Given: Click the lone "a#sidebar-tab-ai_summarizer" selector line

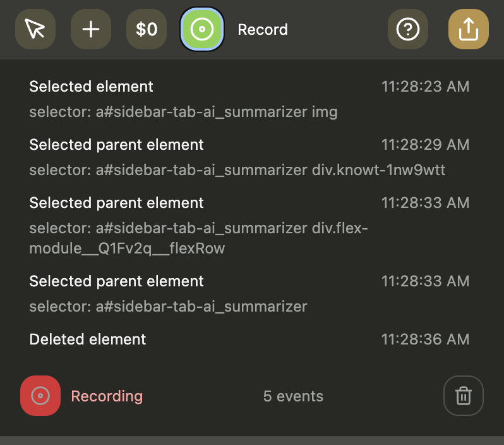Looking at the screenshot, I should coord(168,307).
